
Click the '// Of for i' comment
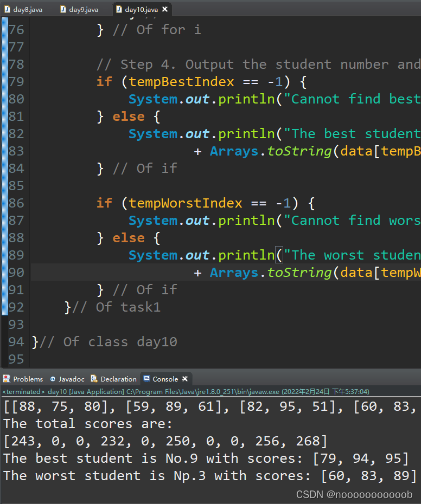[x=157, y=30]
